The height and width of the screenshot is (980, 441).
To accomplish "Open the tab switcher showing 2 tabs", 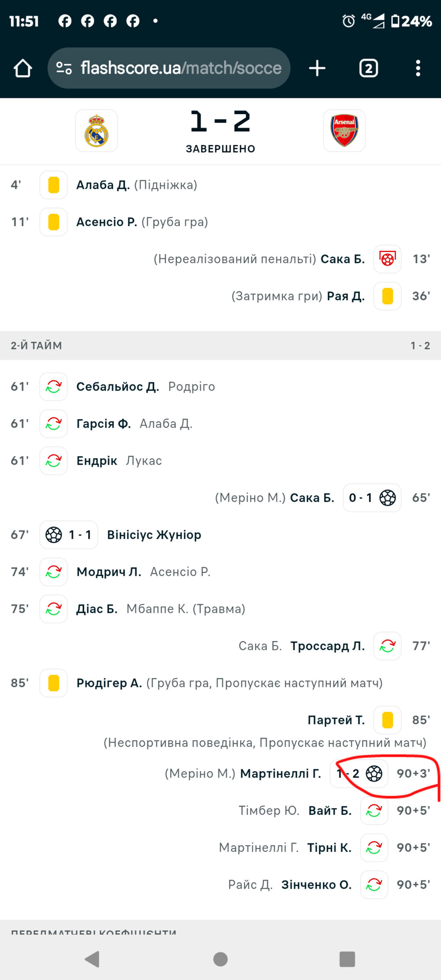I will [369, 68].
